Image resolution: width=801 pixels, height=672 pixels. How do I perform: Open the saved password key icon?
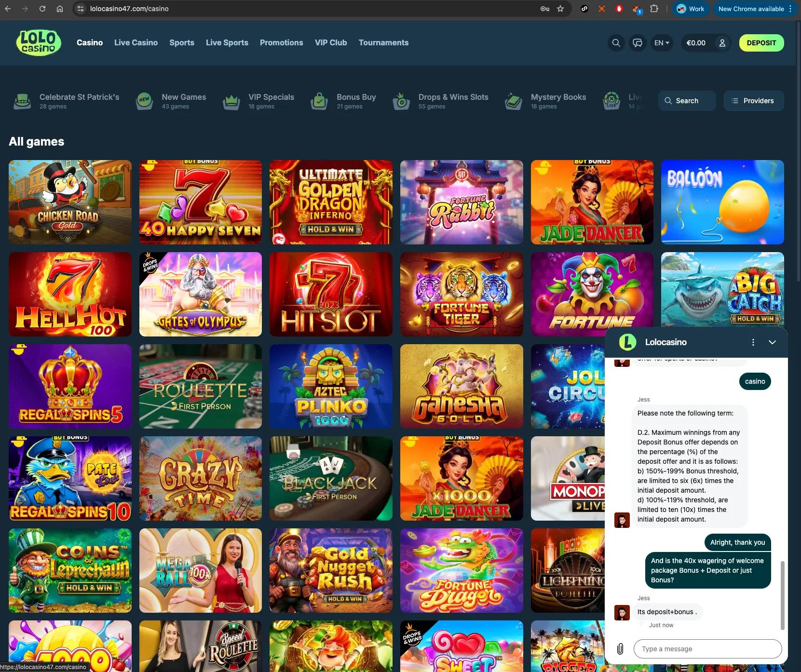(545, 9)
